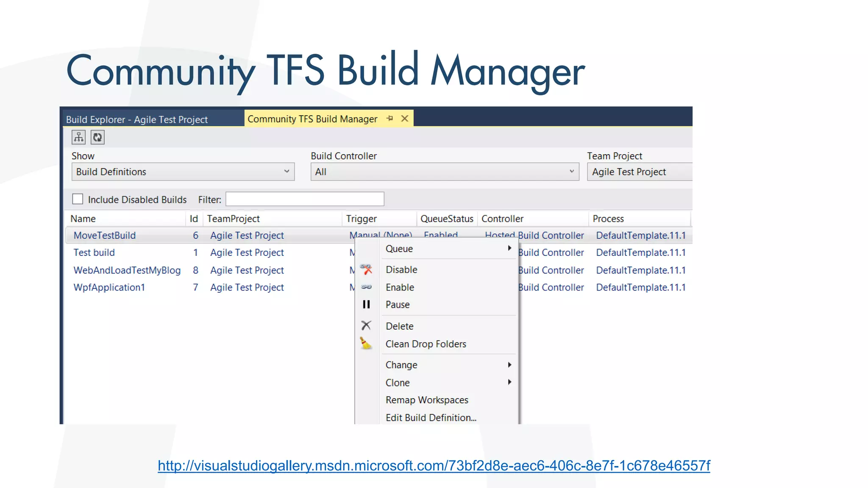Image resolution: width=868 pixels, height=488 pixels.
Task: Choose Clean Drop Folders menu item
Action: click(426, 344)
